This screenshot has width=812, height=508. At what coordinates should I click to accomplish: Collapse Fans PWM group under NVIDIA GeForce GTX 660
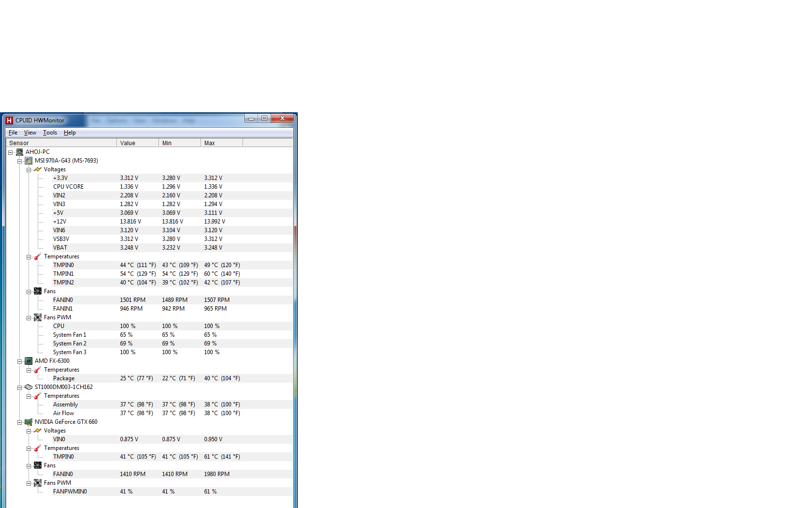[29, 483]
